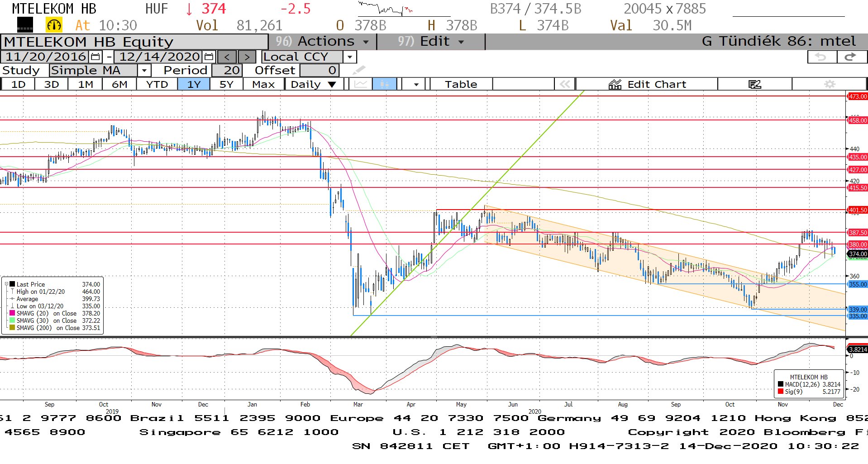Image resolution: width=868 pixels, height=464 pixels.
Task: Click the 355.00 blue support level label
Action: [858, 284]
